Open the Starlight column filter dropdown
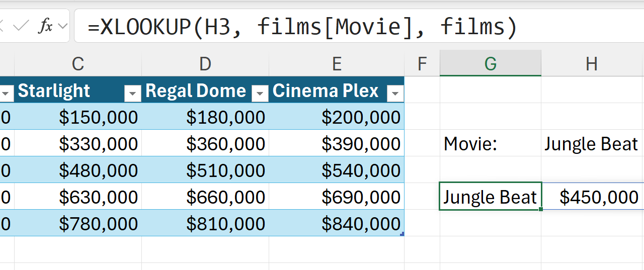The image size is (644, 270). [133, 93]
